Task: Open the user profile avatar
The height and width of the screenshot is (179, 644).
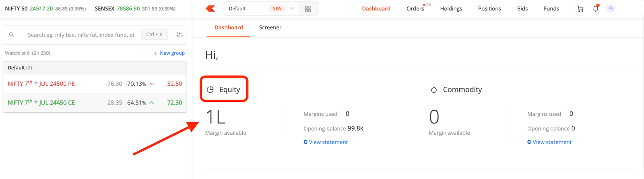Action: [x=611, y=8]
